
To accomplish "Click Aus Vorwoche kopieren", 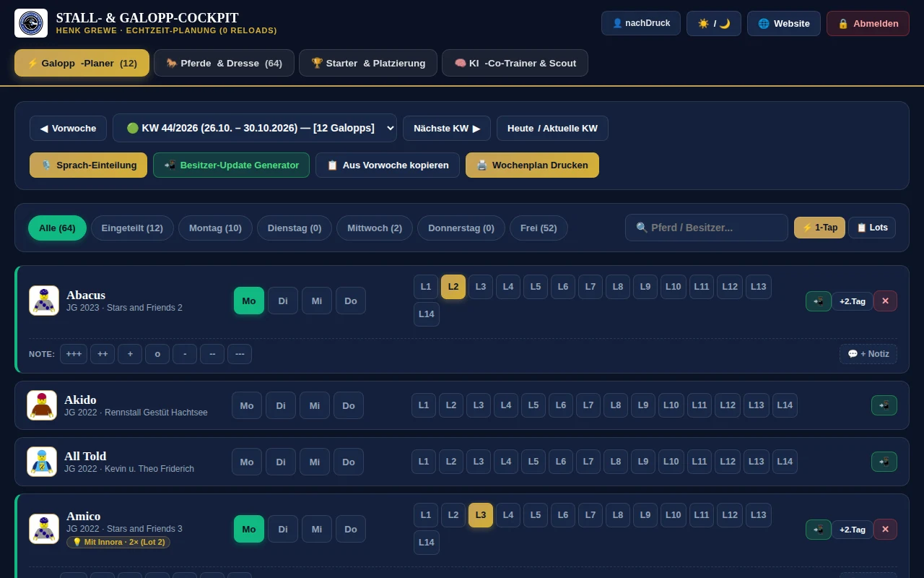I will [x=388, y=165].
